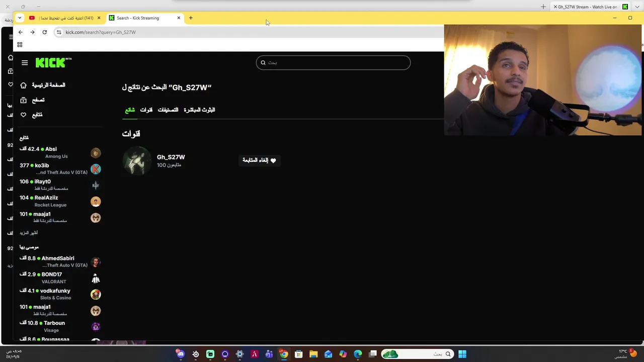The width and height of the screenshot is (644, 362).
Task: Click the kick.com address bar URL
Action: tap(101, 32)
